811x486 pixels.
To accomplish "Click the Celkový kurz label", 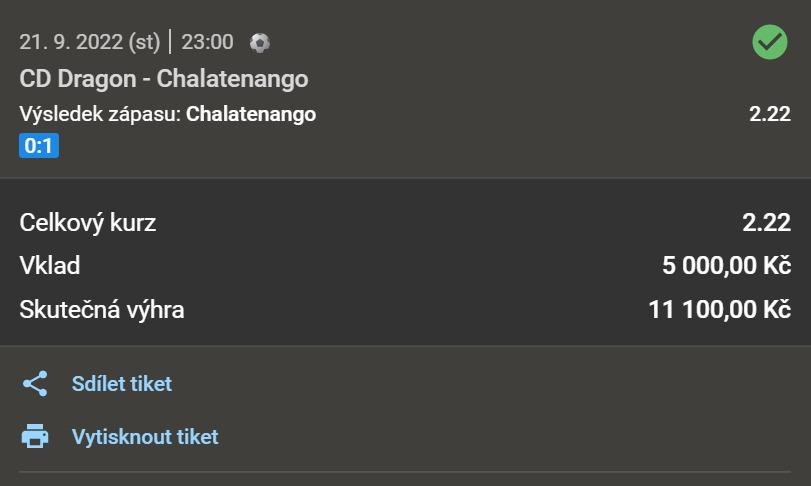I will pyautogui.click(x=88, y=223).
